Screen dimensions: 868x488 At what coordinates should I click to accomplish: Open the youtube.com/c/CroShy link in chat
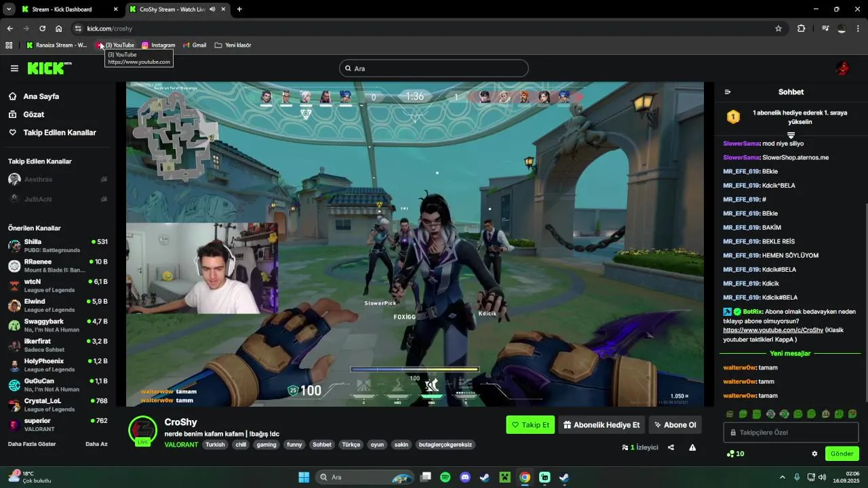coord(773,330)
